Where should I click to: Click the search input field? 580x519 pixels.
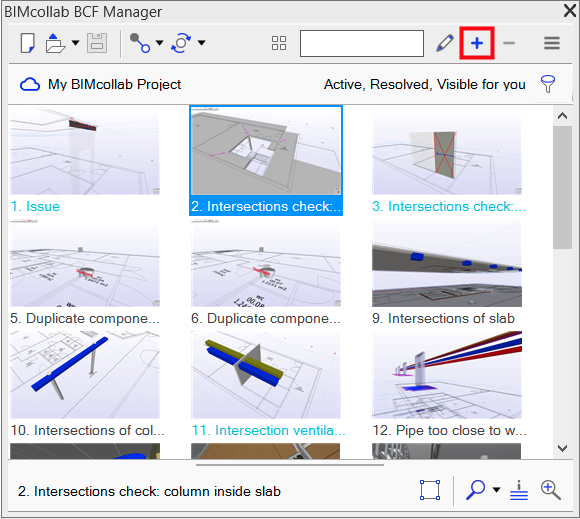[x=362, y=44]
